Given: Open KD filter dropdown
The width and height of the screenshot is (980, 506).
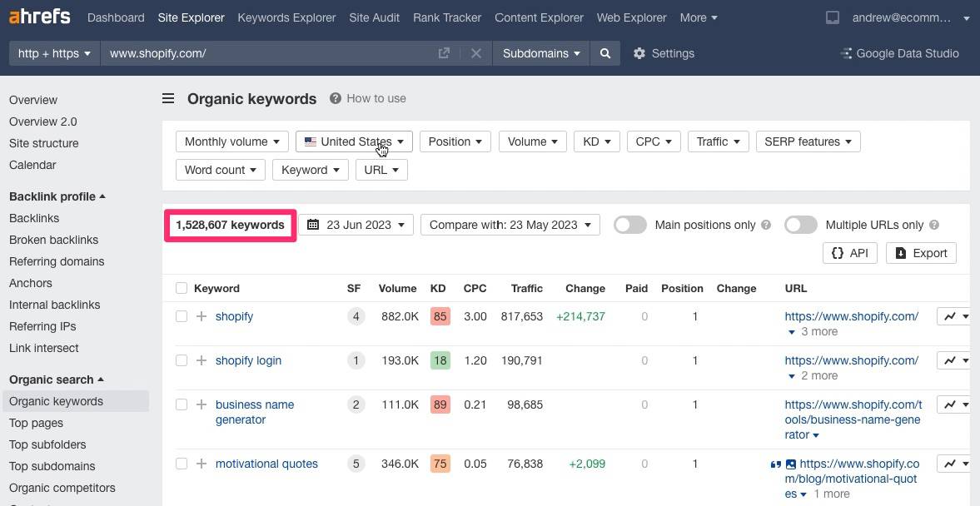Looking at the screenshot, I should 597,141.
